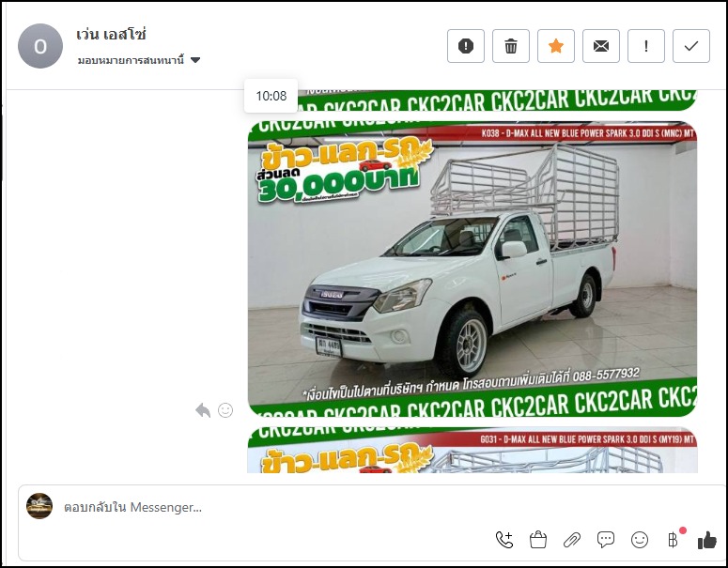Image resolution: width=728 pixels, height=568 pixels.
Task: Click the มอบหมายการสนทนานี้ assign label
Action: click(131, 60)
